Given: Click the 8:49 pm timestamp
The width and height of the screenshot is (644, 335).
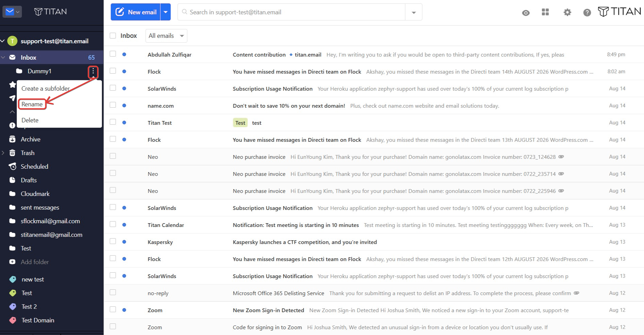Looking at the screenshot, I should click(616, 55).
